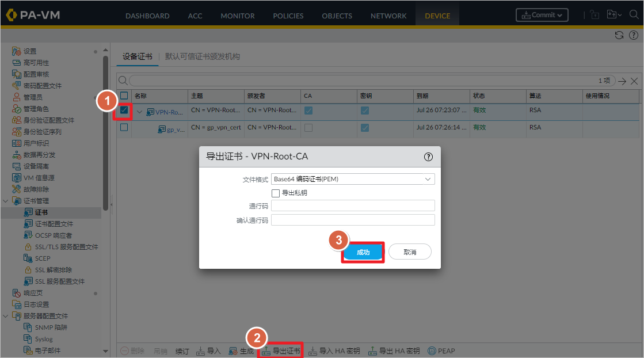
Task: Open the Commit dropdown
Action: 542,15
